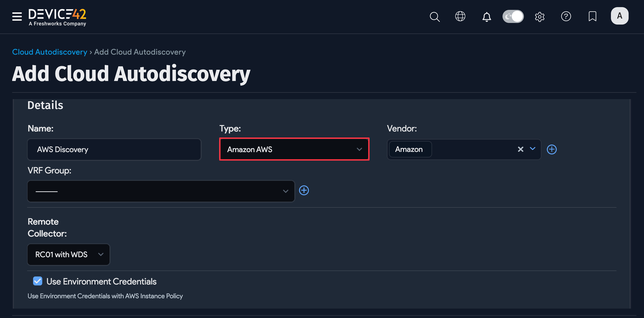Open the Type dropdown showing Amazon AWS
The width and height of the screenshot is (644, 318).
click(x=294, y=149)
